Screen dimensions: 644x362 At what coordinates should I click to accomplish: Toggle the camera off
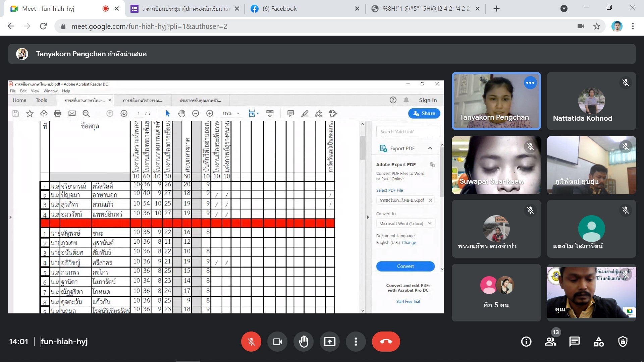tap(277, 342)
